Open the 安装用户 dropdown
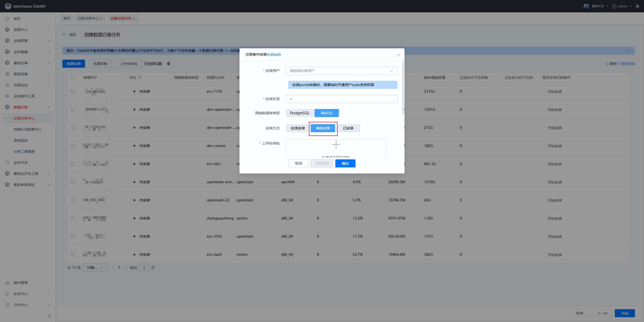The height and width of the screenshot is (322, 644). (x=341, y=71)
